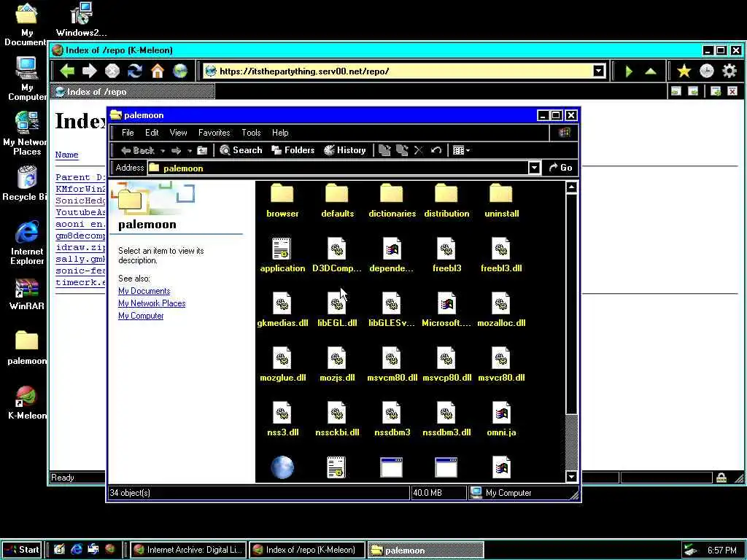Select freebl3.dll file
The width and height of the screenshot is (747, 560).
pos(501,254)
